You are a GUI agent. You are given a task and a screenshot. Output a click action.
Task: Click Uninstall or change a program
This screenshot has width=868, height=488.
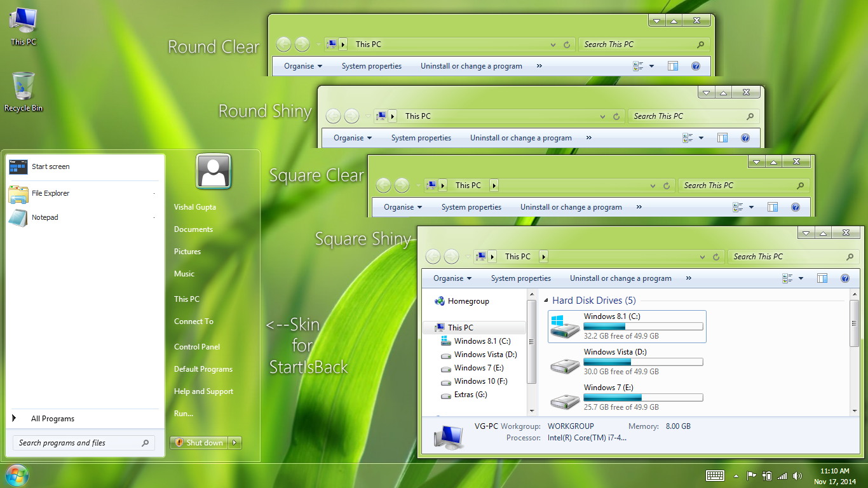point(621,278)
